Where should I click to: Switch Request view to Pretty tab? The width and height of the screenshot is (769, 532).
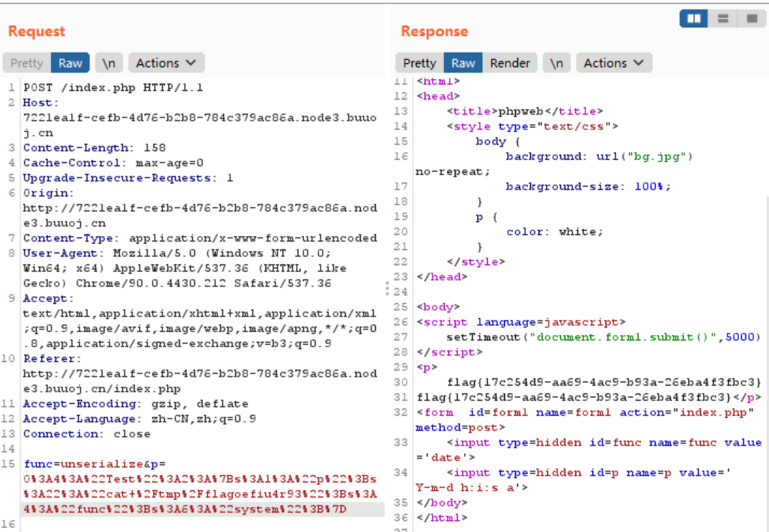pyautogui.click(x=27, y=63)
